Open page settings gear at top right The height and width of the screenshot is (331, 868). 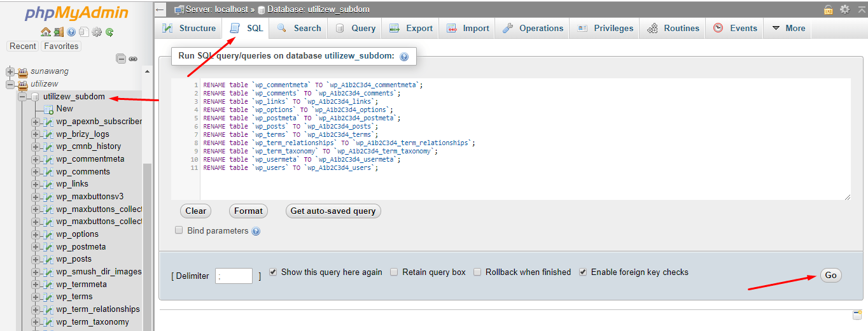[845, 10]
